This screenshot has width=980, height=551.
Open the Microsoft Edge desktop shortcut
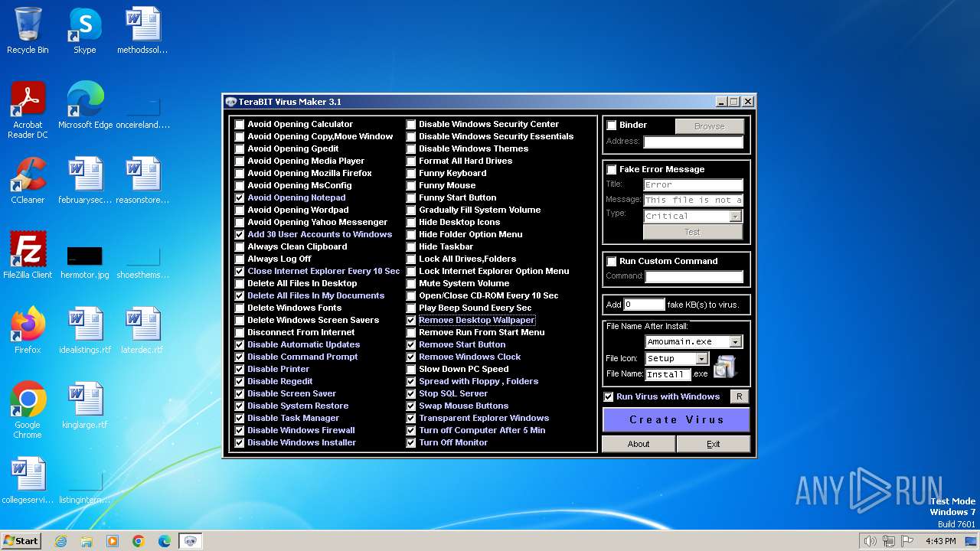(85, 106)
